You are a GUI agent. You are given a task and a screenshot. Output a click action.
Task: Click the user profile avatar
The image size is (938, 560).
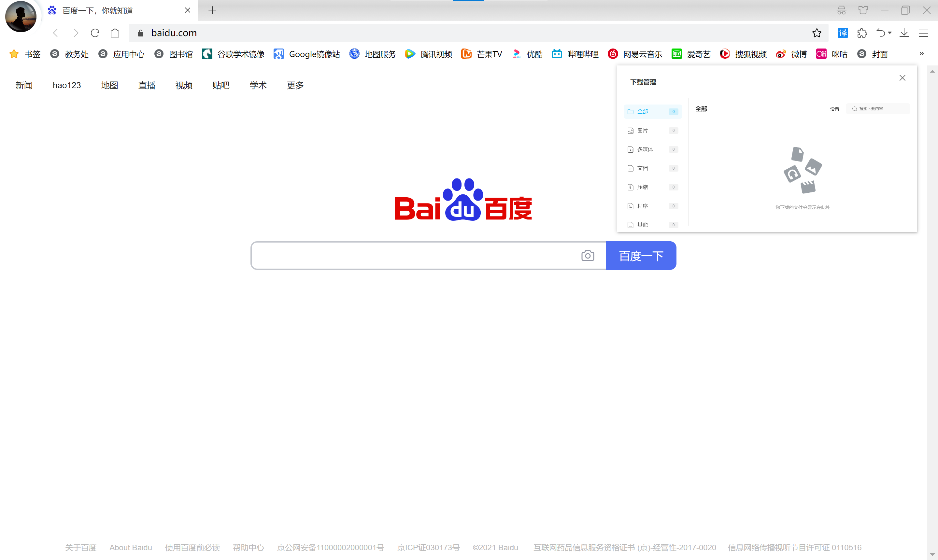[x=21, y=16]
